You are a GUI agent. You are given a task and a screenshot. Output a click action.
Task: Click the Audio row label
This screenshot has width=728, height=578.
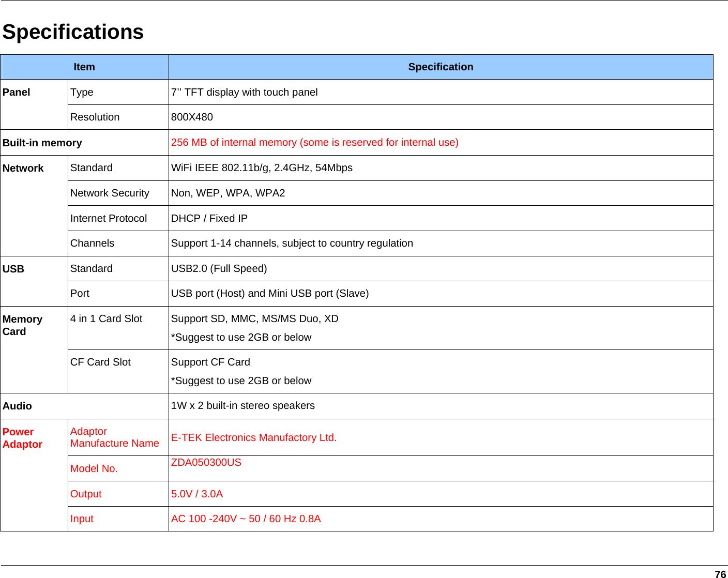pos(17,406)
